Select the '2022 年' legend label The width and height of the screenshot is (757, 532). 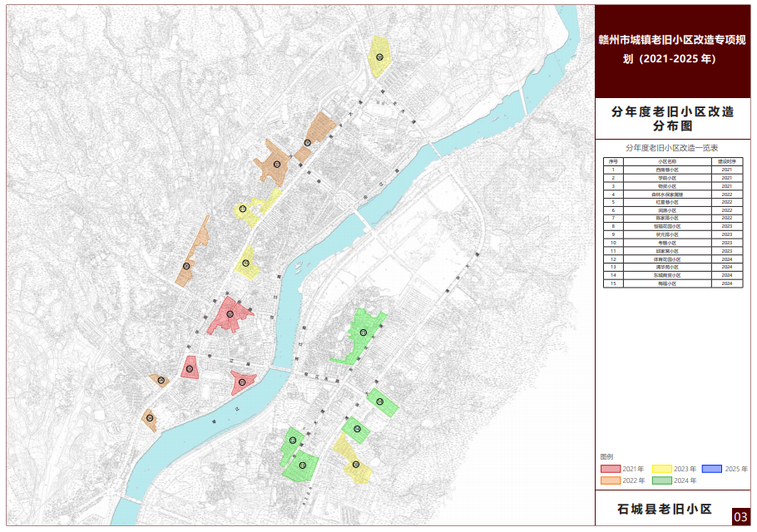point(633,480)
